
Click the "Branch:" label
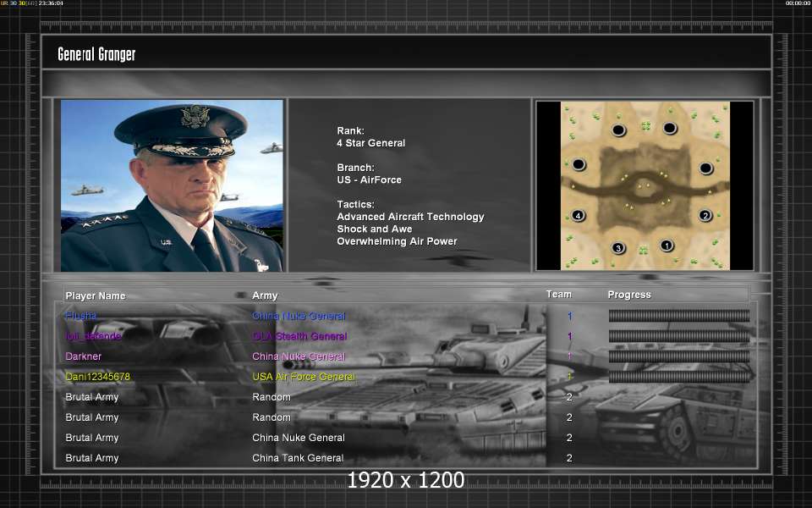point(355,168)
